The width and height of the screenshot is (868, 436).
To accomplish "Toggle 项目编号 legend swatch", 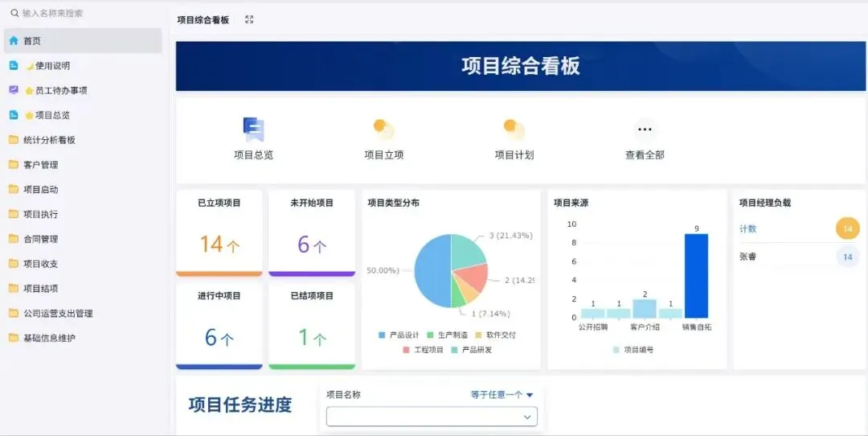I will pyautogui.click(x=616, y=350).
